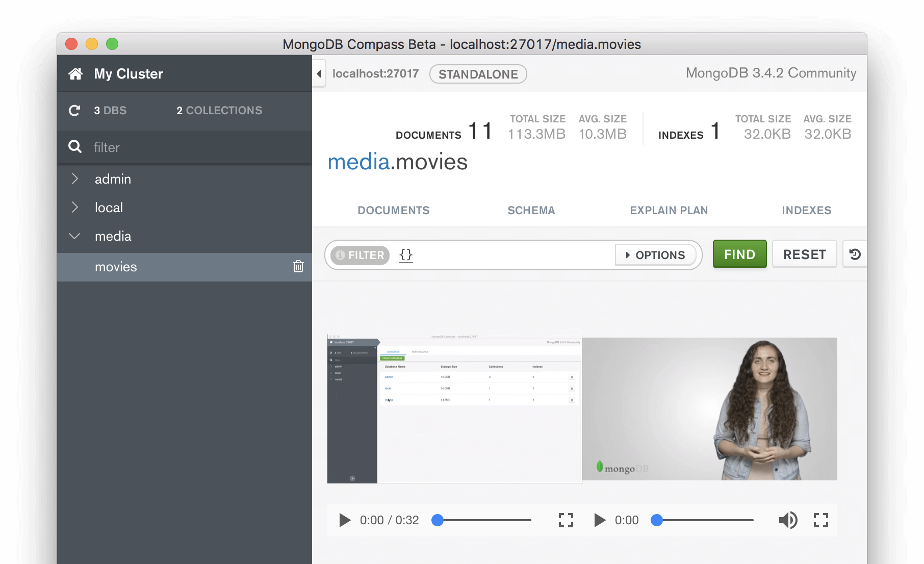
Task: Delete the movies collection via trash icon
Action: [x=298, y=267]
